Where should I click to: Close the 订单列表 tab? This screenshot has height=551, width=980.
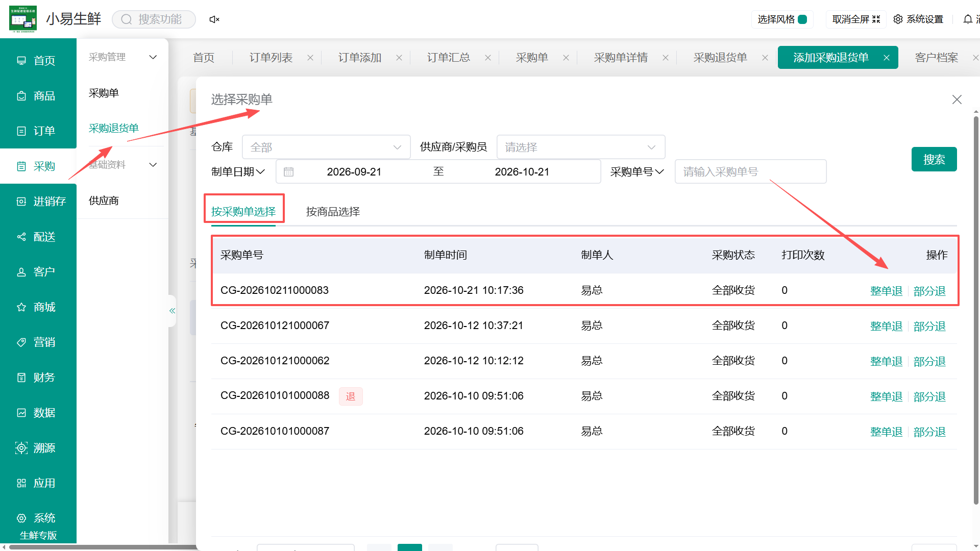[x=310, y=58]
